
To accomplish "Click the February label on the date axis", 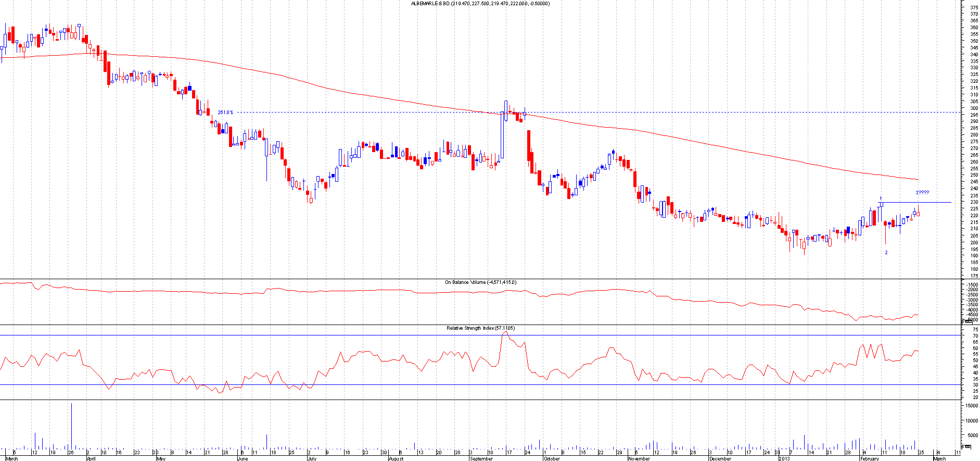I will 871,459.
